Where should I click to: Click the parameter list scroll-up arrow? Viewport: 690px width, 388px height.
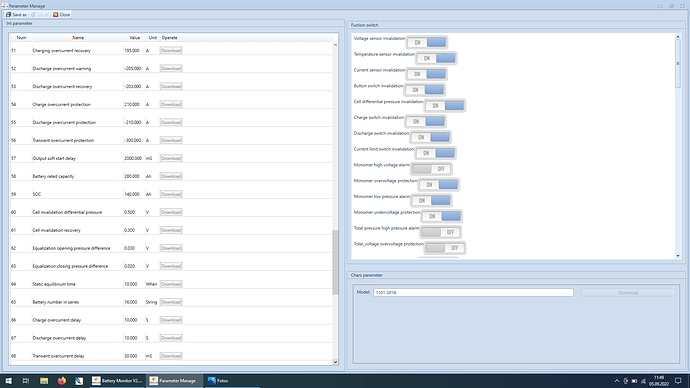tap(335, 45)
